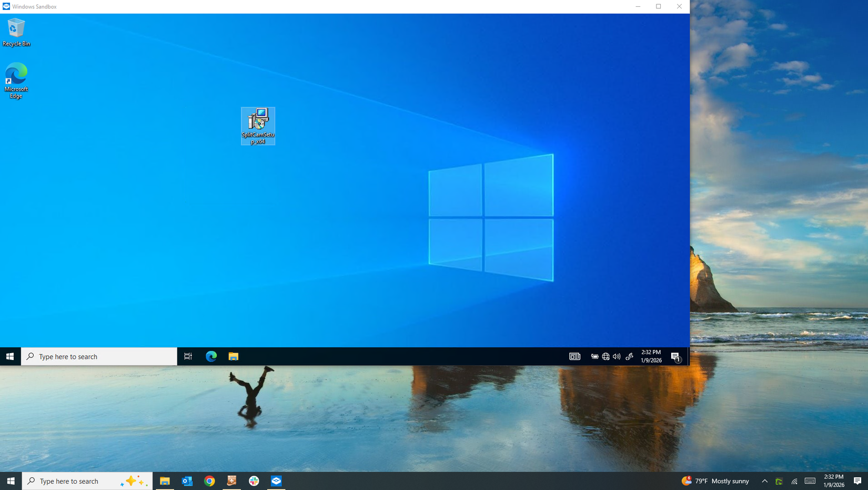Image resolution: width=868 pixels, height=490 pixels.
Task: Launch Google Chrome from the host taskbar
Action: (209, 481)
